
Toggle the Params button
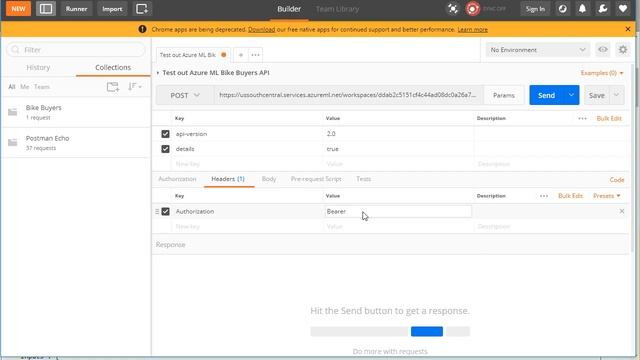click(504, 95)
